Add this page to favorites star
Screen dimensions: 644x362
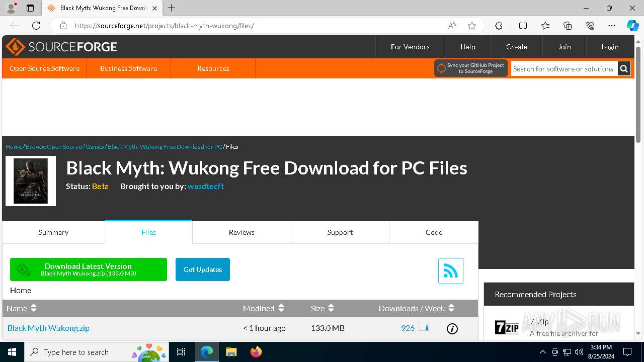click(x=471, y=26)
